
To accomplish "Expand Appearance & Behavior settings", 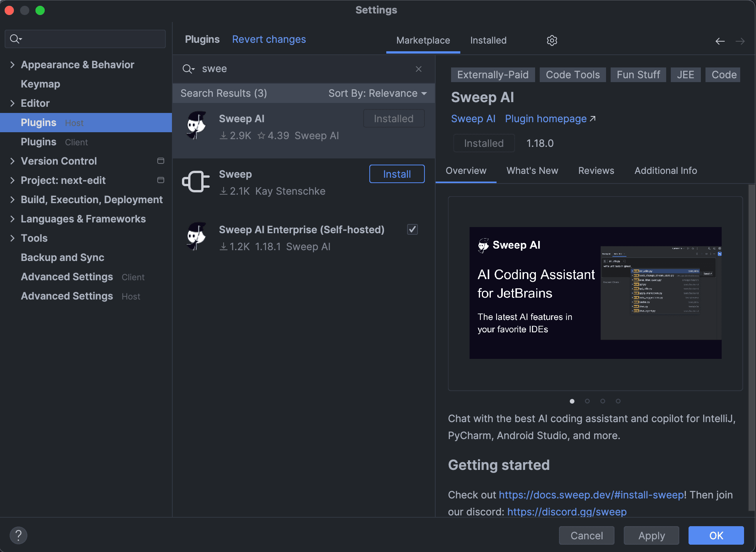I will point(12,65).
